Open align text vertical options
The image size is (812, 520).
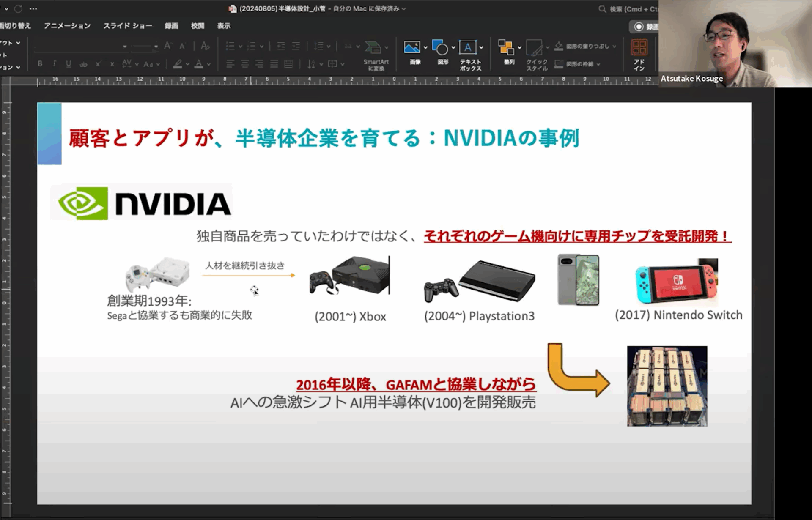pos(336,64)
